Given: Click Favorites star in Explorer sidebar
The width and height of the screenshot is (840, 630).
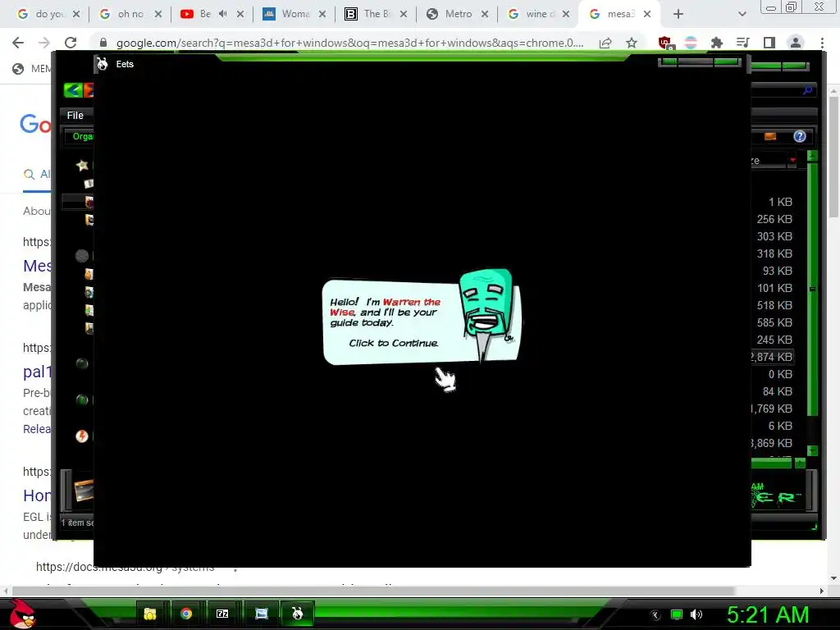Looking at the screenshot, I should point(82,165).
